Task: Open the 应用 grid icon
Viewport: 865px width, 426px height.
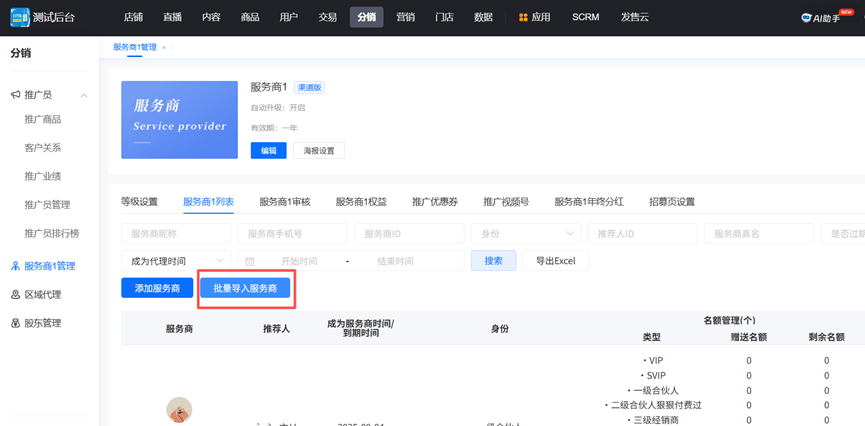Action: (523, 17)
